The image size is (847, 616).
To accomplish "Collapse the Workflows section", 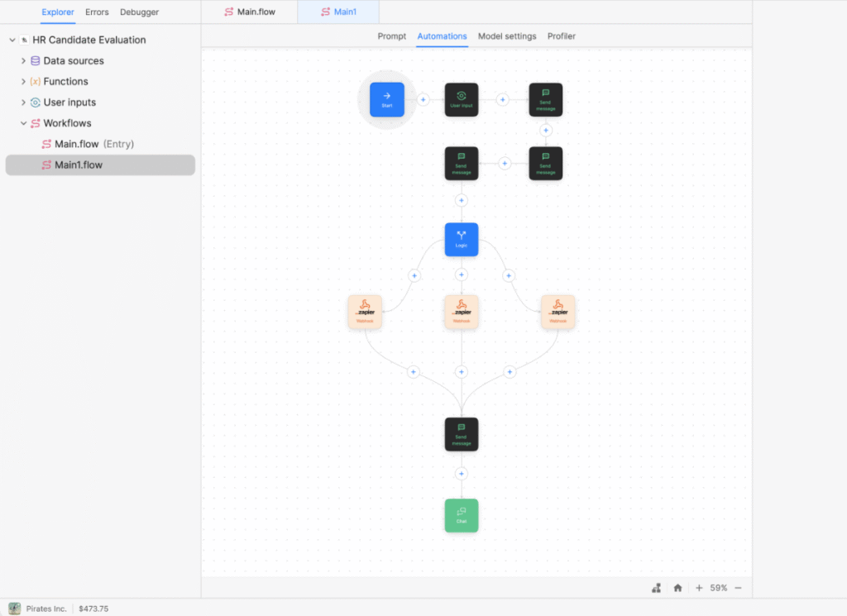I will (x=23, y=122).
